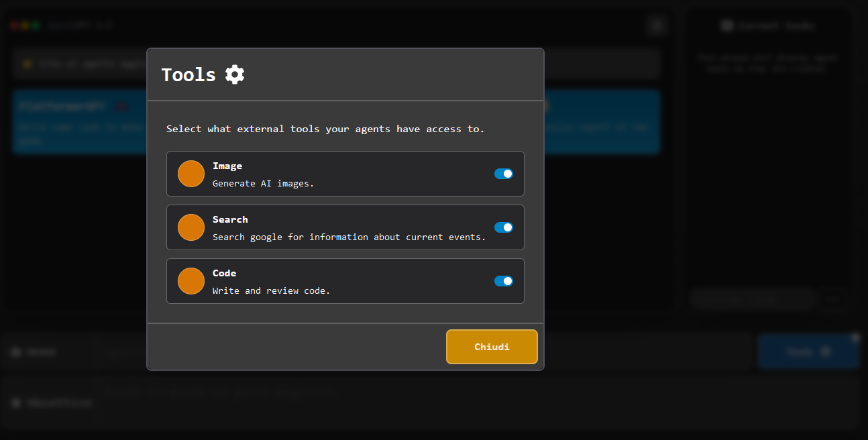Disable the Image tool toggle
Screen dimensions: 868x440
(503, 174)
